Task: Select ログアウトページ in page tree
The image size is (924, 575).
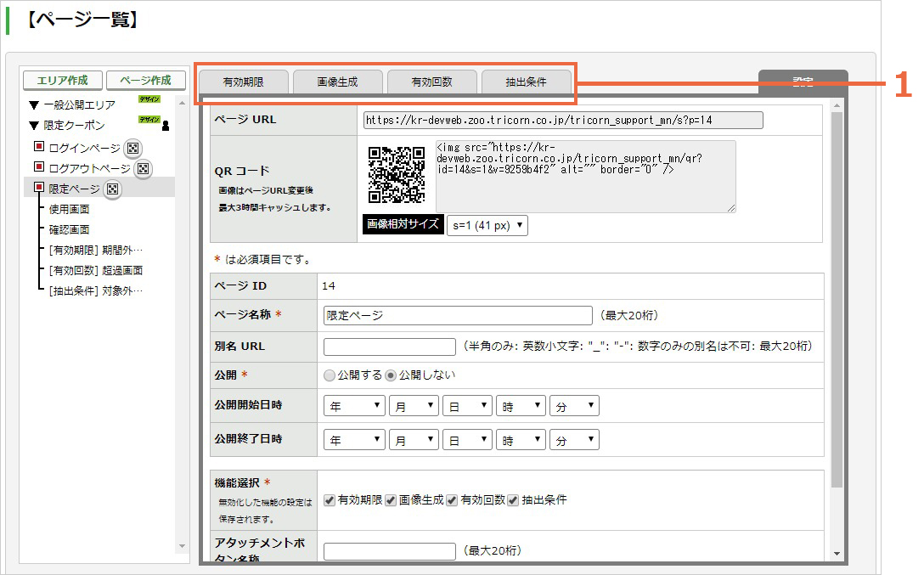Action: [x=89, y=169]
